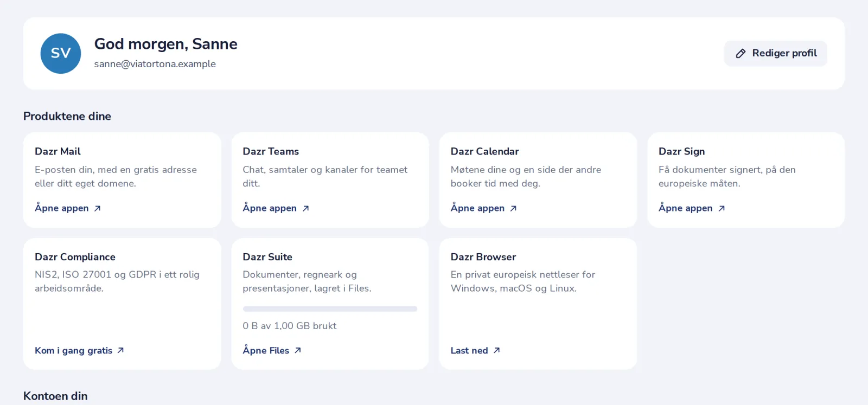This screenshot has height=405, width=868.
Task: Open the Dazr Teams app link
Action: coord(276,208)
